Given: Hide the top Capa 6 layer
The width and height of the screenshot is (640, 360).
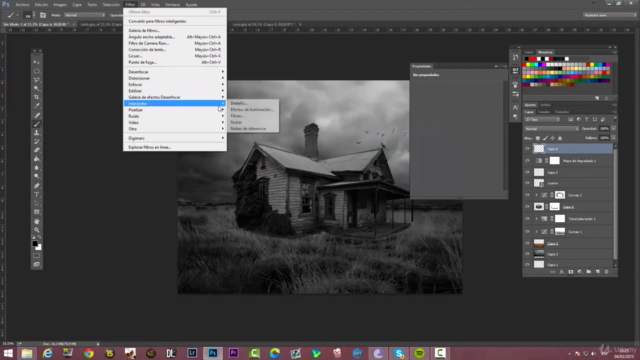Looking at the screenshot, I should pos(527,149).
